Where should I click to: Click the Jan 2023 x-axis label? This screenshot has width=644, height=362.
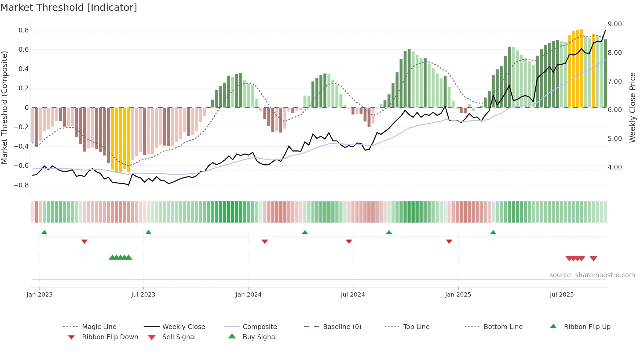pyautogui.click(x=39, y=294)
